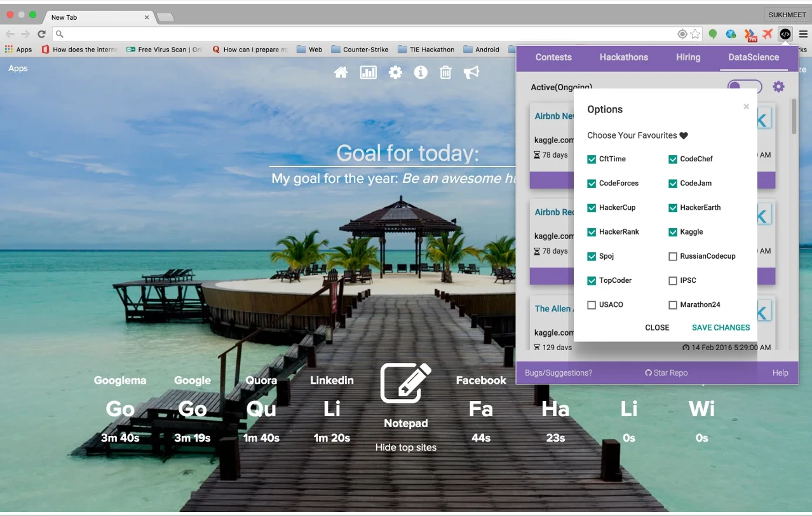This screenshot has height=516, width=812.
Task: Uncheck the TopCoder checkbox
Action: click(592, 280)
